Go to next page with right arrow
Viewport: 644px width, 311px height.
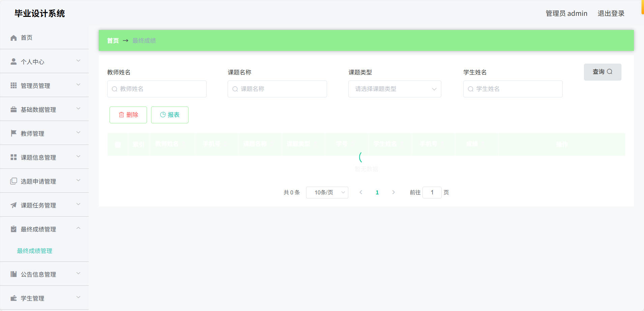393,192
